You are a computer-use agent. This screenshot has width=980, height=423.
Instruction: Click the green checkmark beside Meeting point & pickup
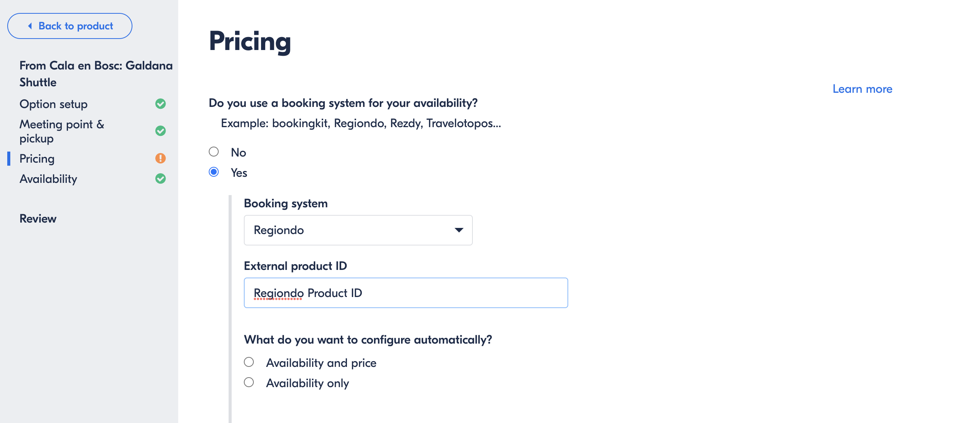point(161,131)
